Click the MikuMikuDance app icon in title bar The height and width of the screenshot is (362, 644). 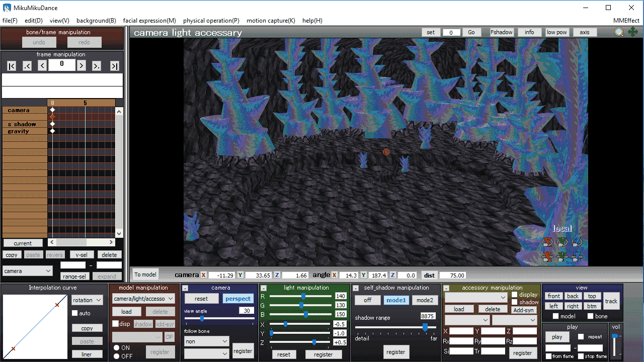tap(7, 8)
